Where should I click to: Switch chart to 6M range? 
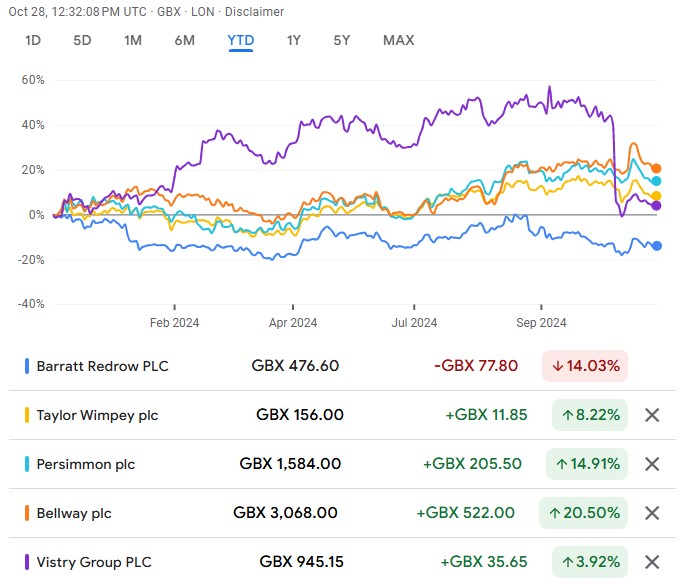(x=185, y=41)
